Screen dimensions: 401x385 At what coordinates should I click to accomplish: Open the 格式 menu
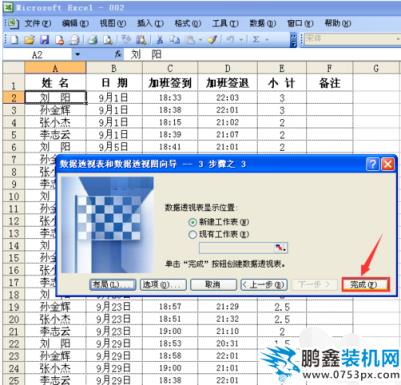(188, 23)
